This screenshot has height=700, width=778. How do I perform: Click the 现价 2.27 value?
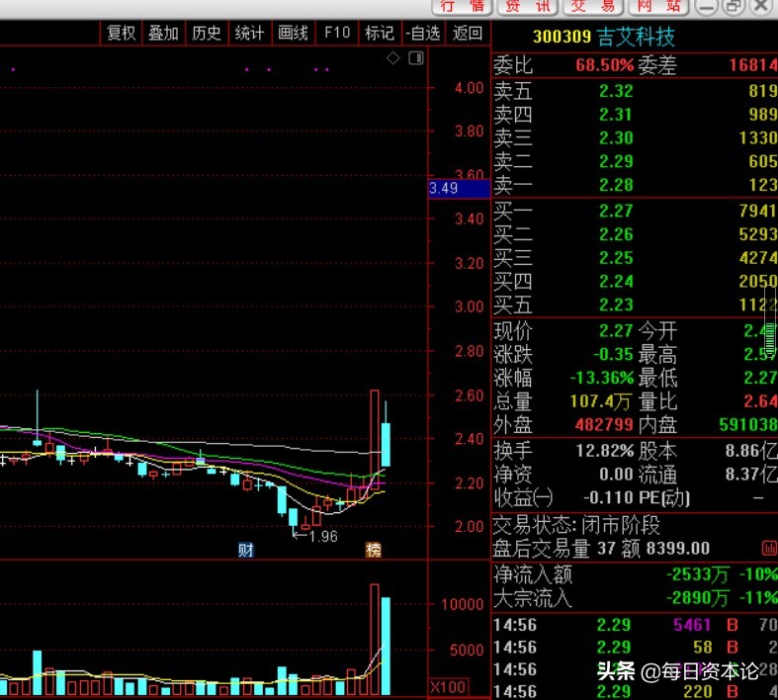616,331
